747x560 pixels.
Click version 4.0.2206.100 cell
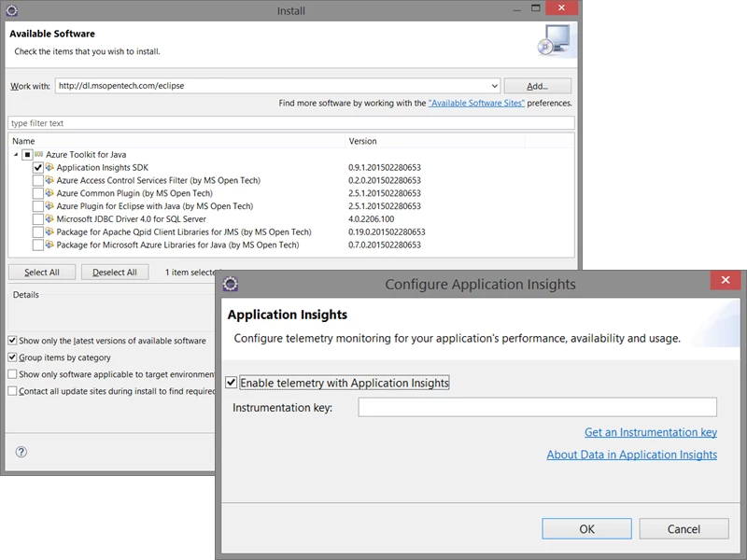coord(371,219)
